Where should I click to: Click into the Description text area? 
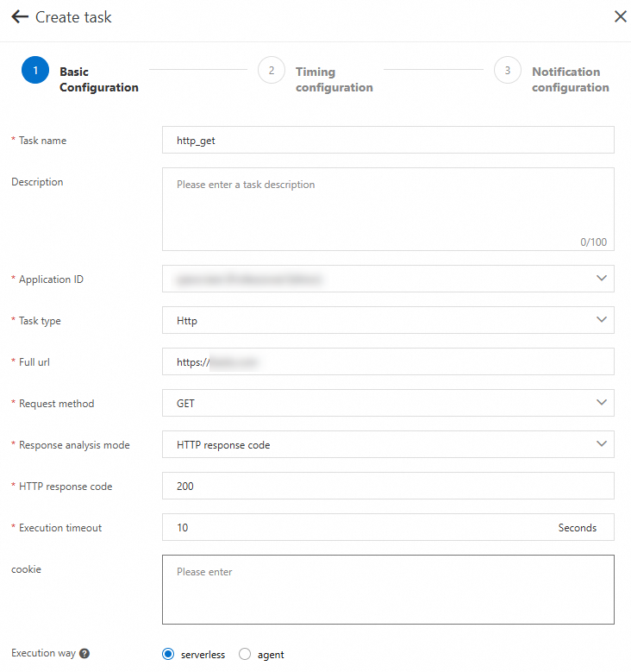point(388,209)
